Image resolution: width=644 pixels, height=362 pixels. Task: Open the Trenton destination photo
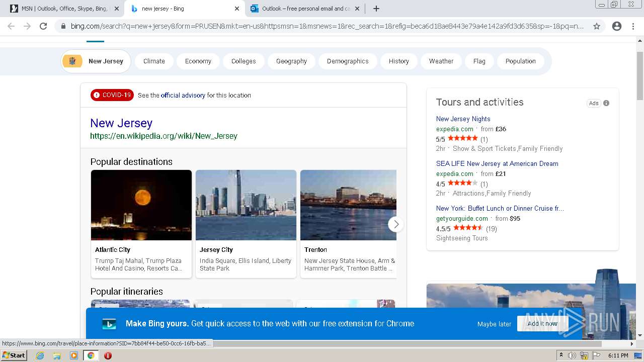pos(348,205)
